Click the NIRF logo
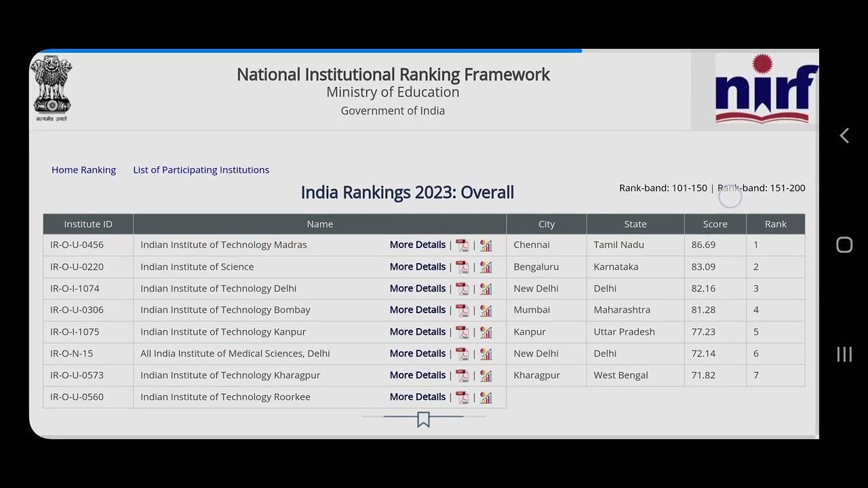Viewport: 868px width, 488px height. [x=766, y=89]
